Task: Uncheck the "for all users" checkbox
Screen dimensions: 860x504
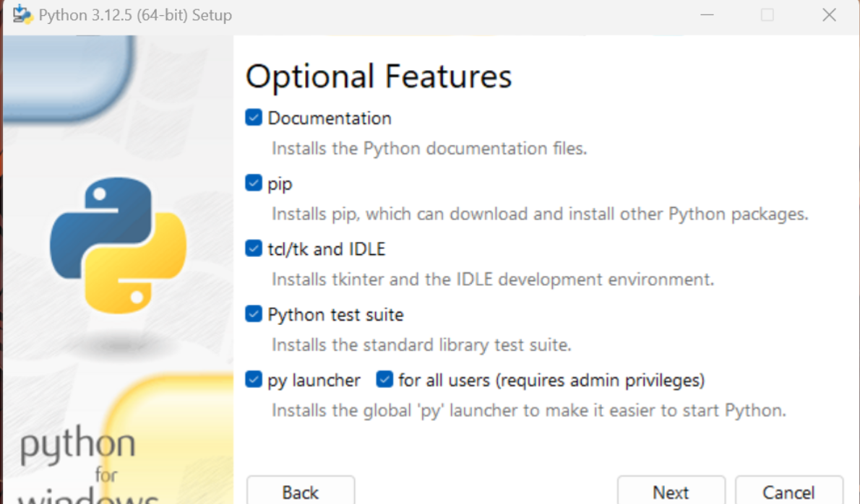Action: pyautogui.click(x=384, y=380)
